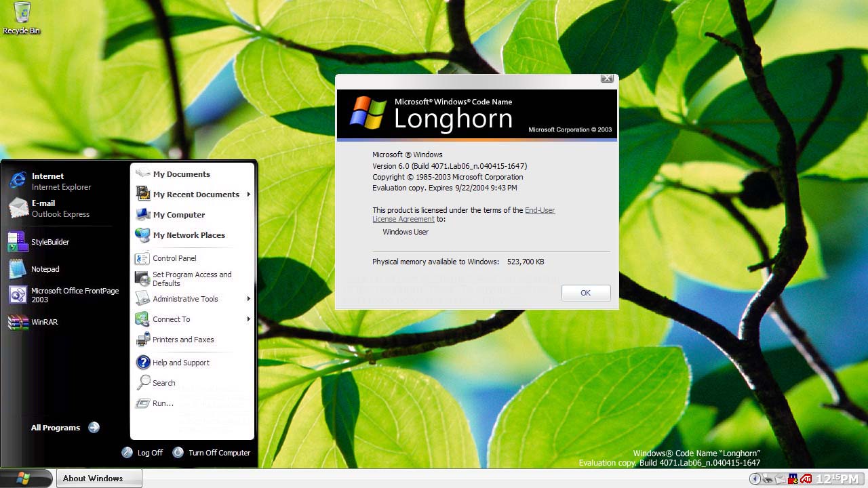Open All Programs
This screenshot has height=488, width=868.
tap(55, 428)
